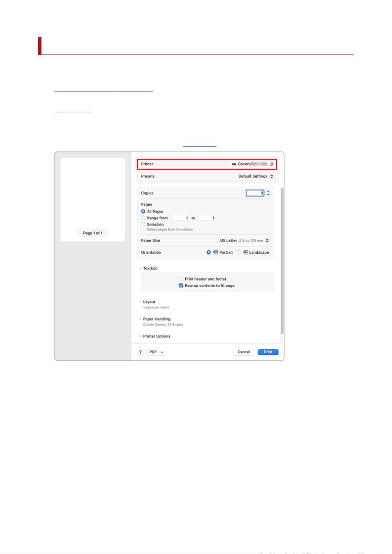Click the Range to end page field

click(x=207, y=218)
